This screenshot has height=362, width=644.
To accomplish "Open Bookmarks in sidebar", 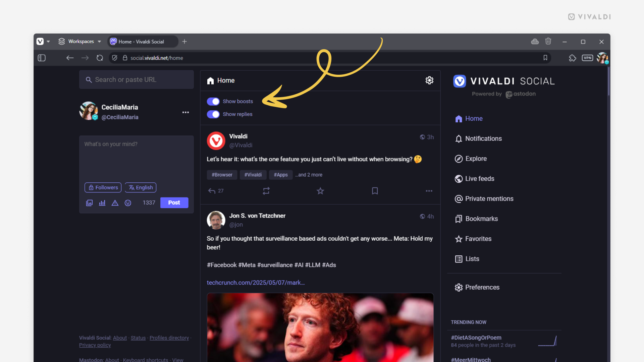I will pos(476,219).
